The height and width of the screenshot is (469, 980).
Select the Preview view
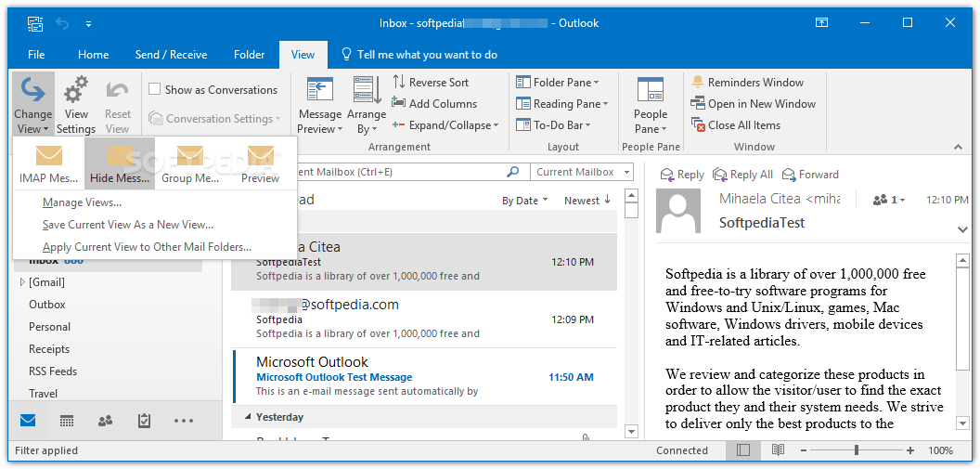260,163
